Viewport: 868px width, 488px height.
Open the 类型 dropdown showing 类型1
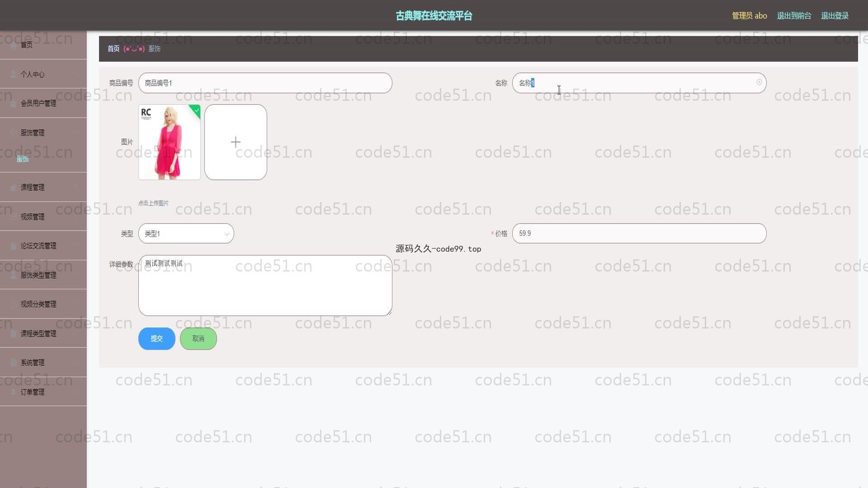point(186,234)
